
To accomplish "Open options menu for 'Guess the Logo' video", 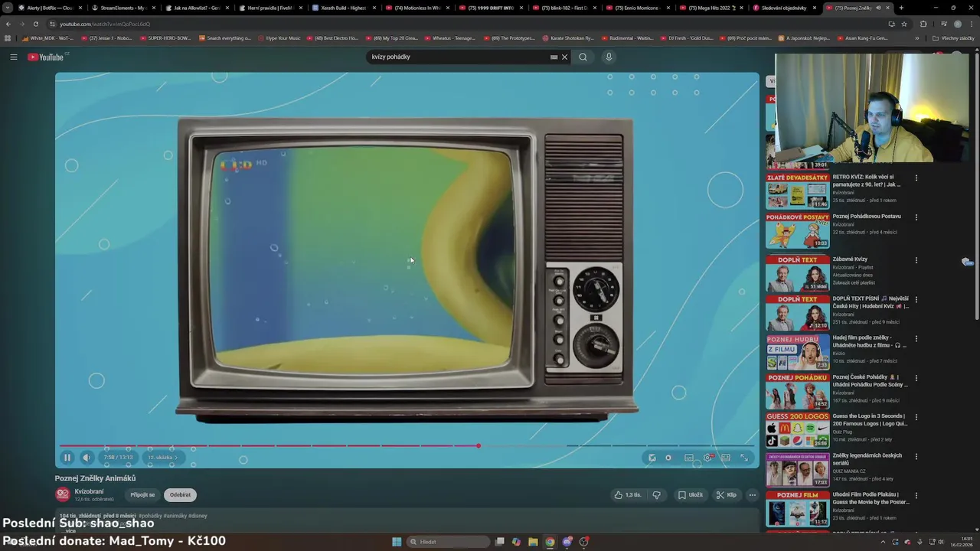I will click(x=916, y=417).
